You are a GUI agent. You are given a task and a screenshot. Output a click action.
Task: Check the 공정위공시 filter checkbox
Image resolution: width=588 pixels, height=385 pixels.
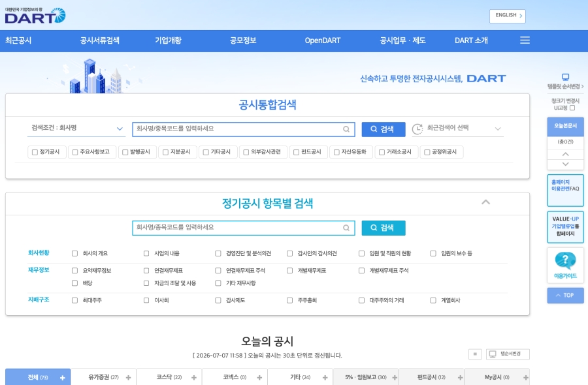(427, 152)
